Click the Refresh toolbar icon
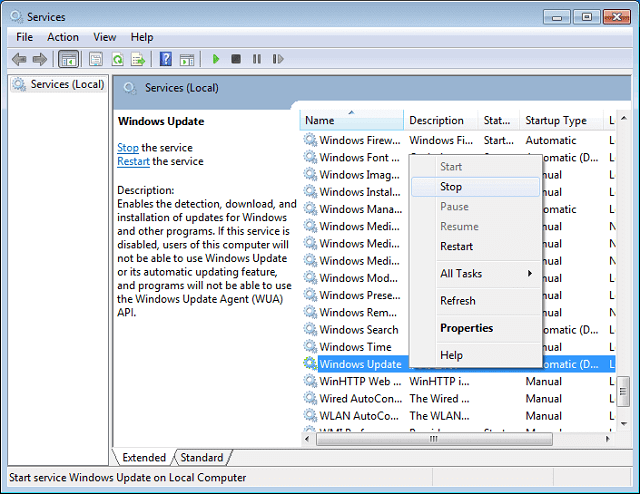Screen dimensions: 640x494 coord(117,59)
